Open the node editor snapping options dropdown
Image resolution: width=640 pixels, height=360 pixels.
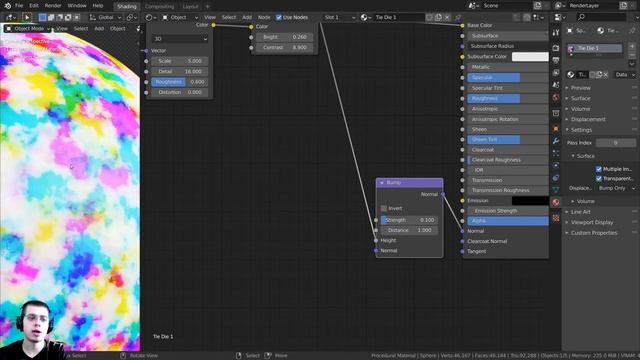click(539, 18)
